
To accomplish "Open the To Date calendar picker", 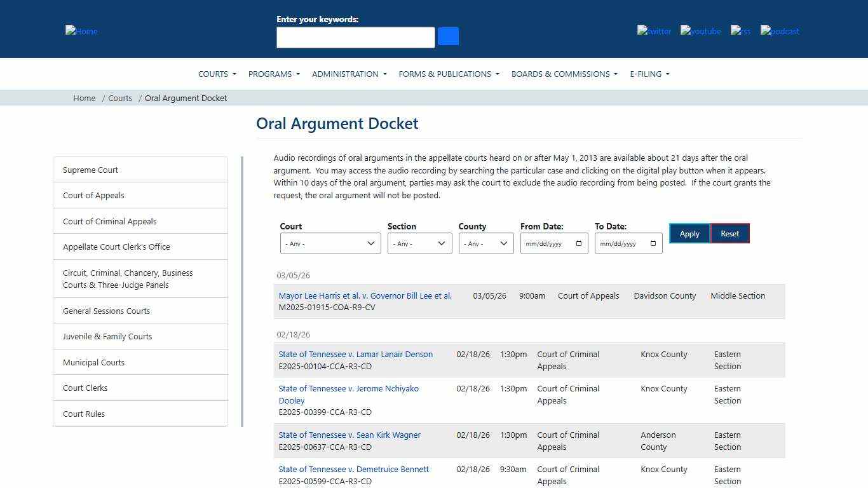I will [x=652, y=243].
